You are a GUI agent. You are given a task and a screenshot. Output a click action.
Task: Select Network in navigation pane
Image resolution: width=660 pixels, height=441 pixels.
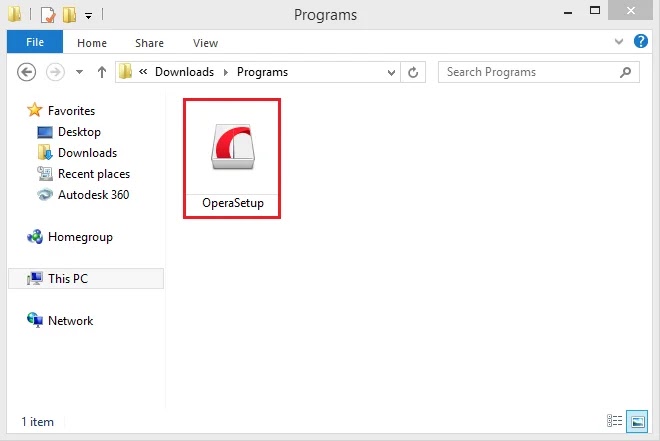[x=71, y=321]
